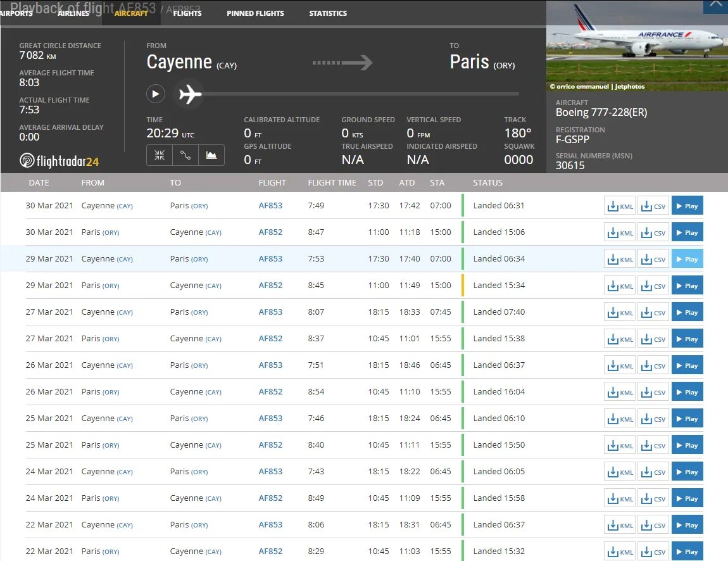Click the STATUS column header
Viewport: 728px width, 561px height.
pos(487,182)
